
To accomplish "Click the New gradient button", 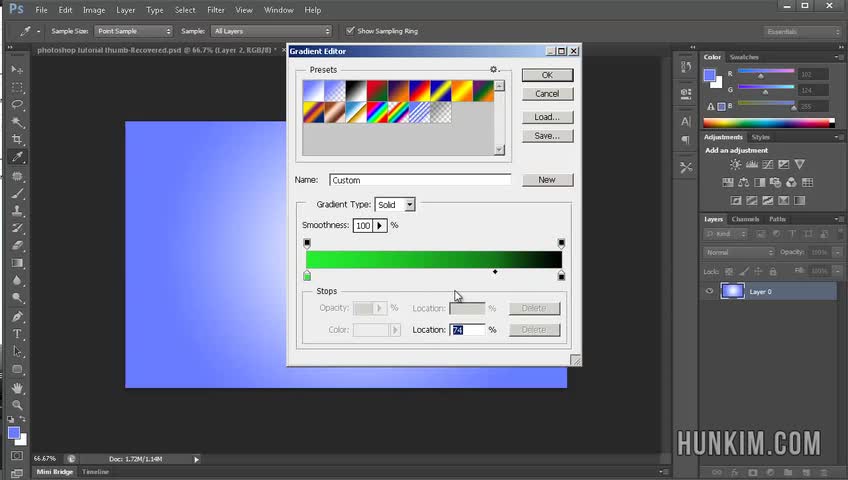I will click(x=547, y=179).
